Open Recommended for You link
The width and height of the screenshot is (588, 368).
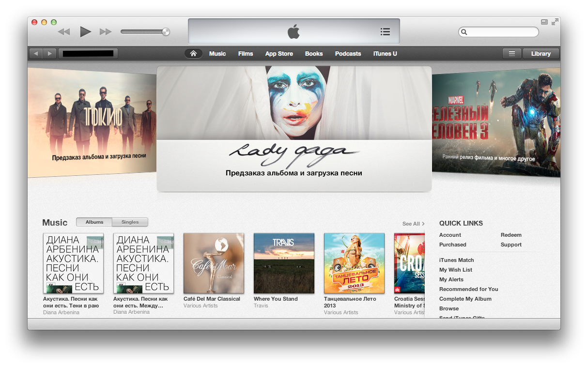click(469, 289)
